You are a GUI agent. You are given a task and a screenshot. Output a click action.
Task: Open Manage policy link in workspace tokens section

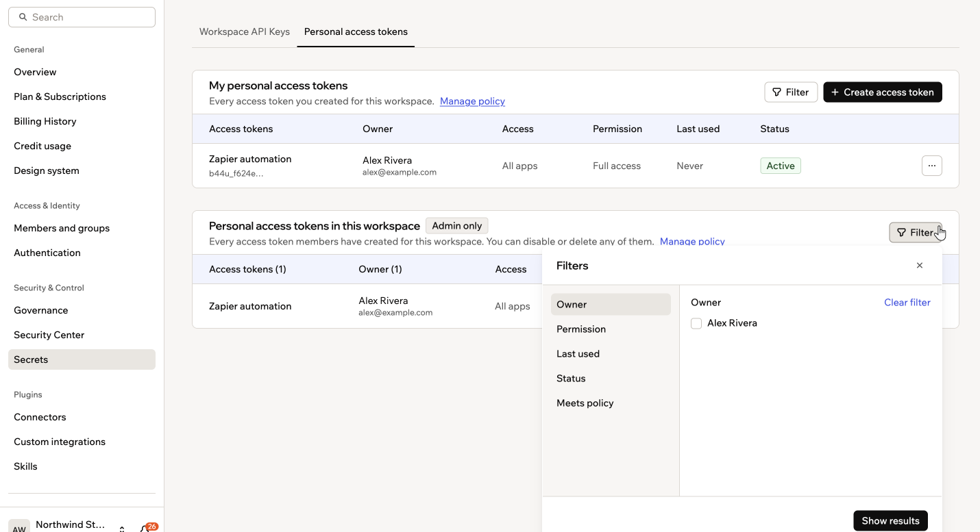click(x=692, y=241)
